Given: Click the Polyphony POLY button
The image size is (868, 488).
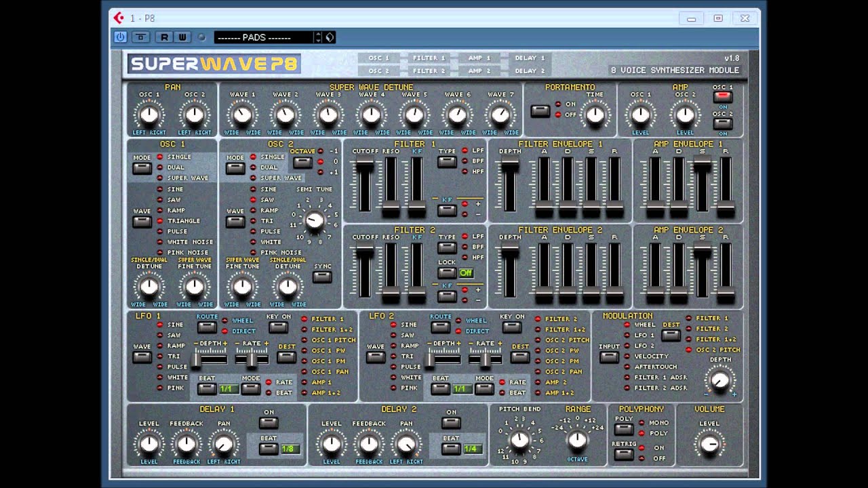Looking at the screenshot, I should [x=624, y=428].
